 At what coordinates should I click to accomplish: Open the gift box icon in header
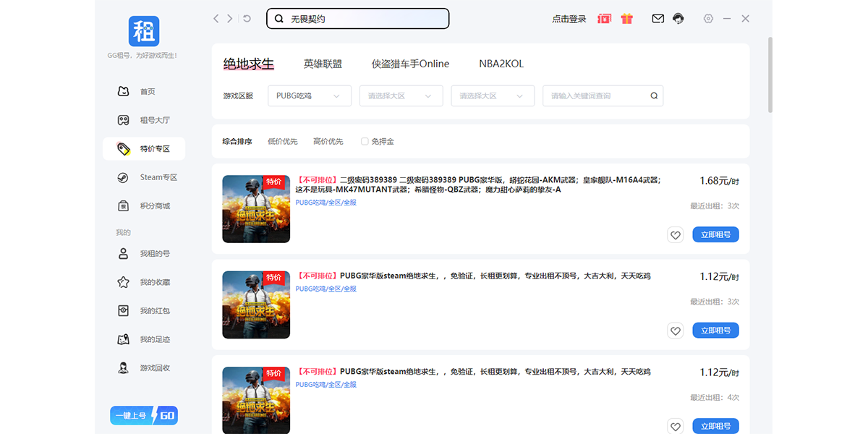click(x=626, y=19)
